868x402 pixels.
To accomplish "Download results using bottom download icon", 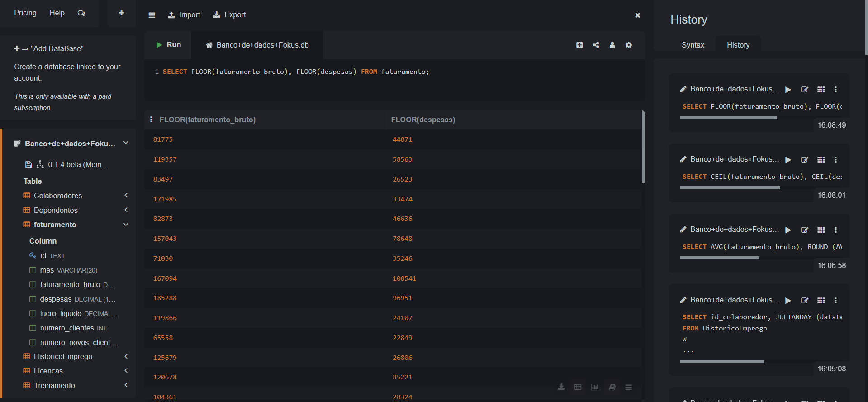I will click(x=561, y=387).
